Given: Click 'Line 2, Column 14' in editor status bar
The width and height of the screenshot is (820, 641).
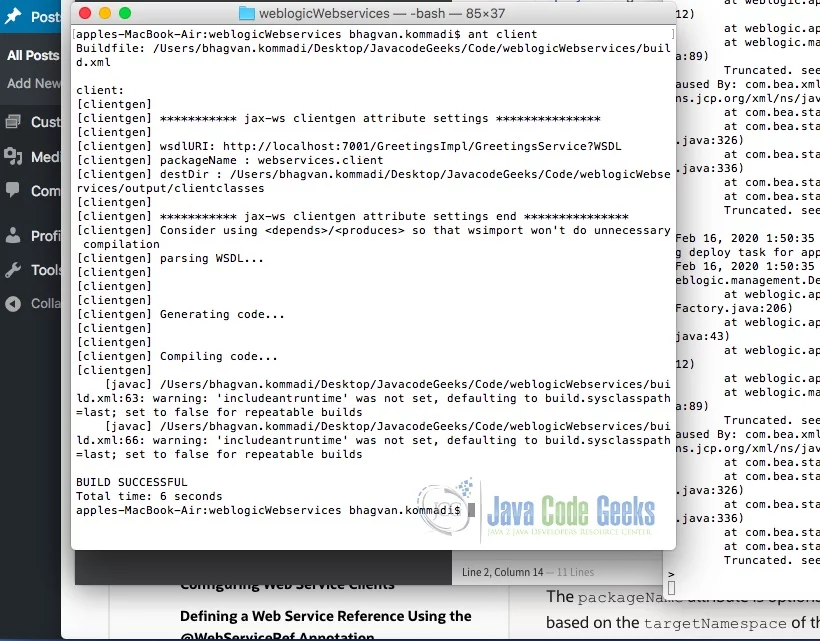Looking at the screenshot, I should (x=503, y=572).
